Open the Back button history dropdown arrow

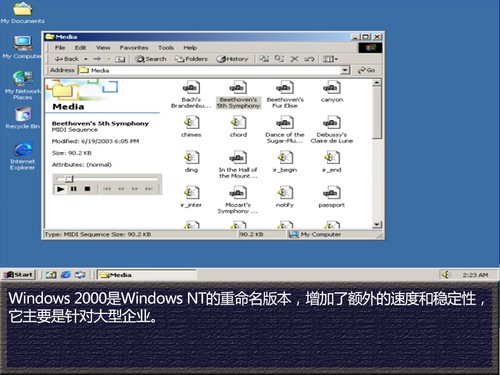tap(86, 59)
